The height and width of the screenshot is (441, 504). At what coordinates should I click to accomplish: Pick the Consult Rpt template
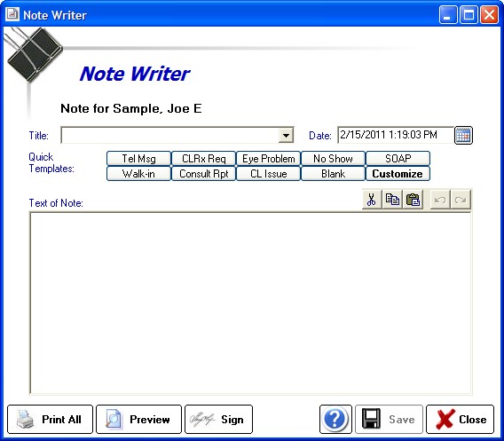(x=203, y=174)
